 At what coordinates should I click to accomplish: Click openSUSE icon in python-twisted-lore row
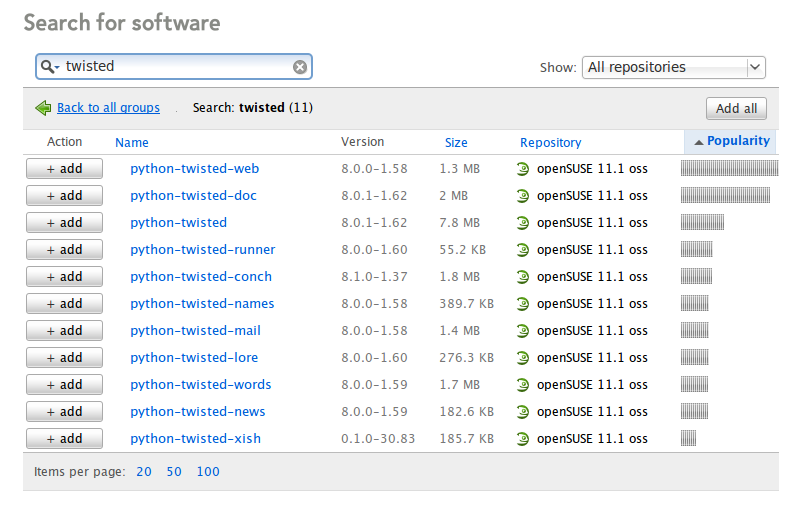tap(523, 358)
